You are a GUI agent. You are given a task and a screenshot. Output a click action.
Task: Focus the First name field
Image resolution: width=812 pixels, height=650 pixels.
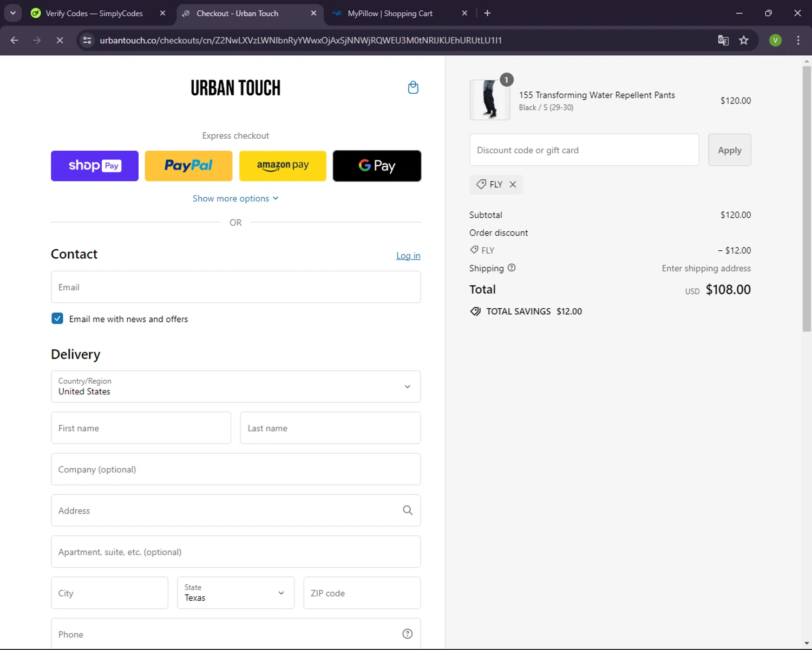pyautogui.click(x=141, y=428)
